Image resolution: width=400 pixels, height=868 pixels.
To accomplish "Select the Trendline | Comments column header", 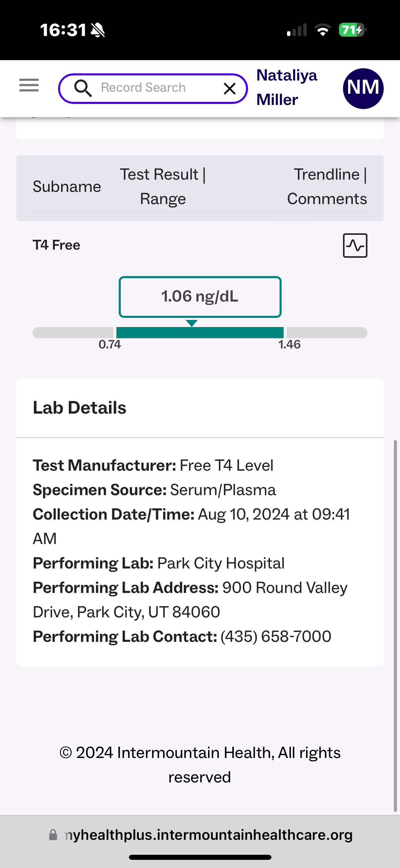I will click(327, 186).
